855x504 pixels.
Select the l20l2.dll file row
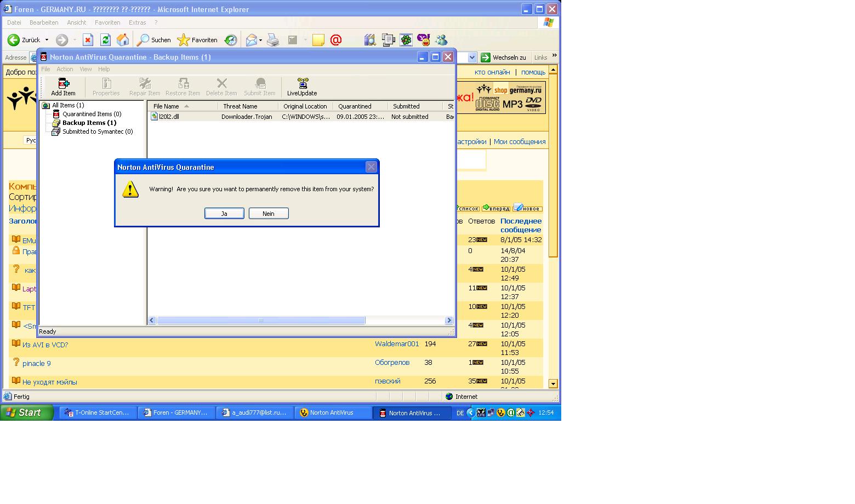301,117
